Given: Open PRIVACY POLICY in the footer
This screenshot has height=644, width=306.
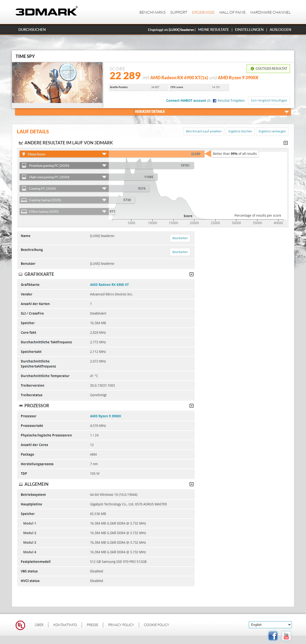Looking at the screenshot, I should tap(121, 625).
